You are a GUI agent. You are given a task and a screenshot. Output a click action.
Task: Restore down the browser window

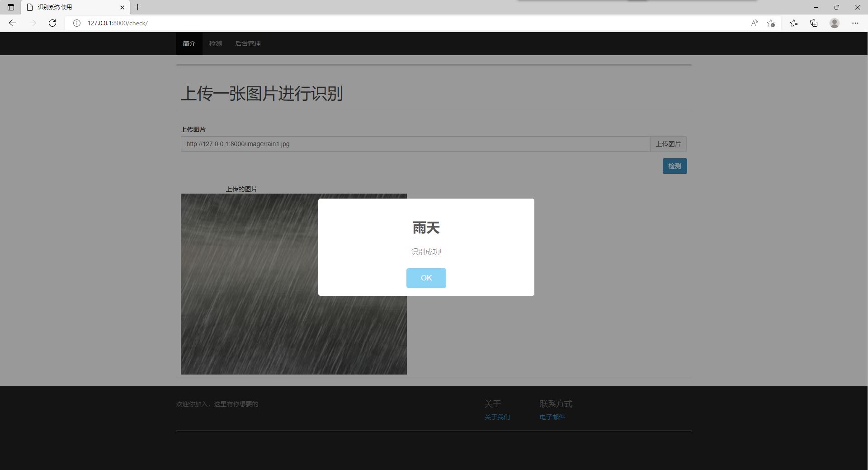pyautogui.click(x=837, y=7)
